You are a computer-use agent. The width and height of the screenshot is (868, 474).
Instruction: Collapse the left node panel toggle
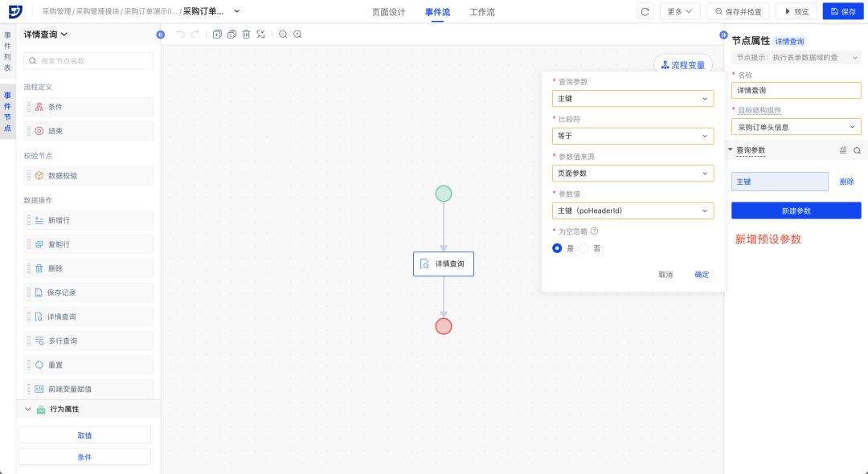pyautogui.click(x=160, y=35)
